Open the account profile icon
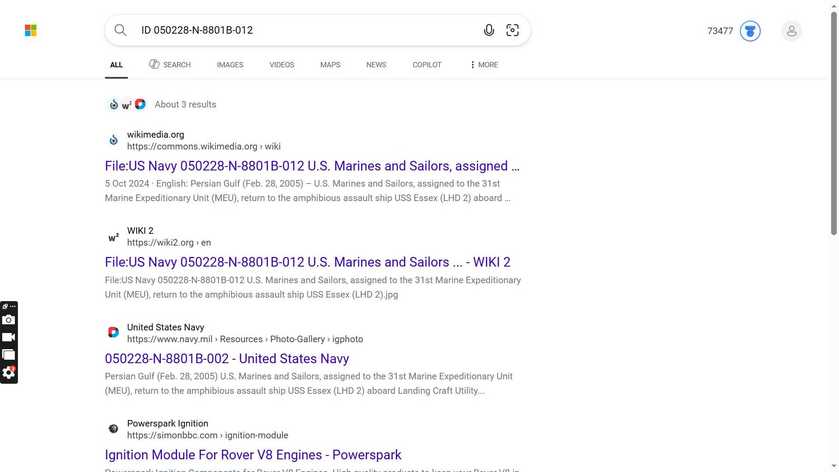 pos(791,31)
